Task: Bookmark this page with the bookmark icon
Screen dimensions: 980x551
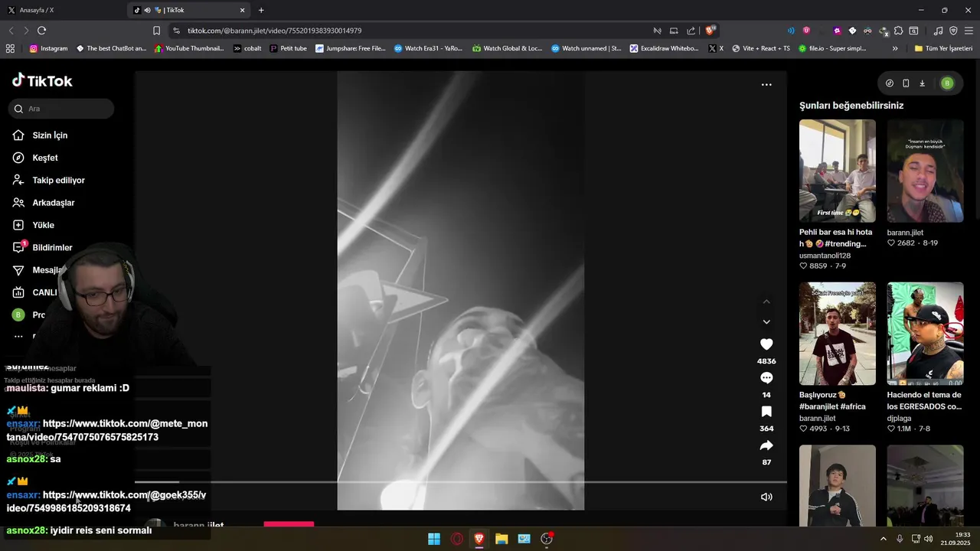Action: (156, 31)
